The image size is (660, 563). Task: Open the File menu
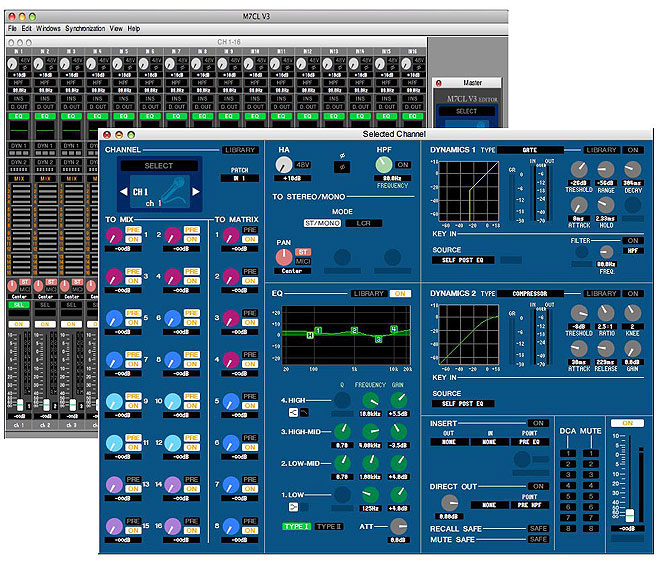click(x=12, y=28)
